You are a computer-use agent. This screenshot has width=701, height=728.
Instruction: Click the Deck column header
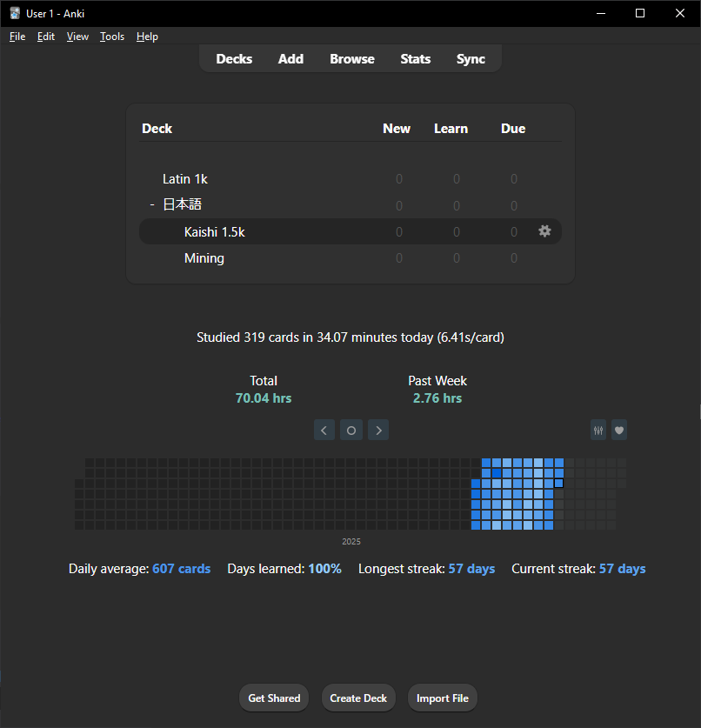(157, 129)
